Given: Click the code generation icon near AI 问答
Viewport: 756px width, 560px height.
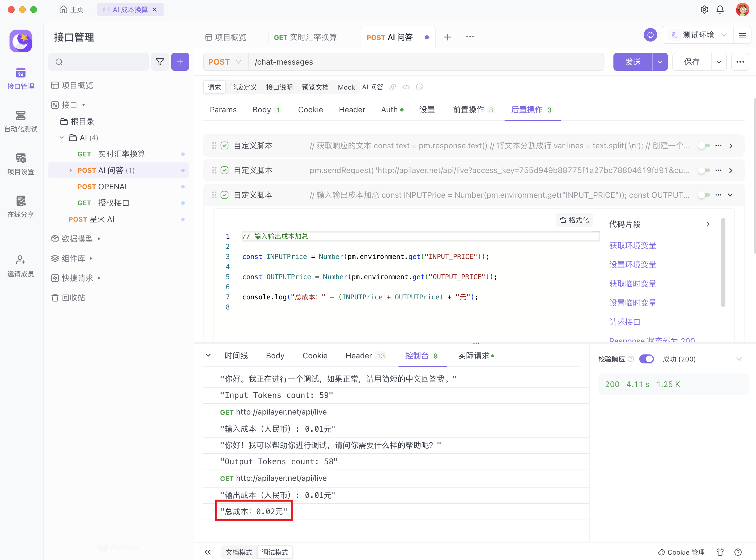Looking at the screenshot, I should point(406,87).
